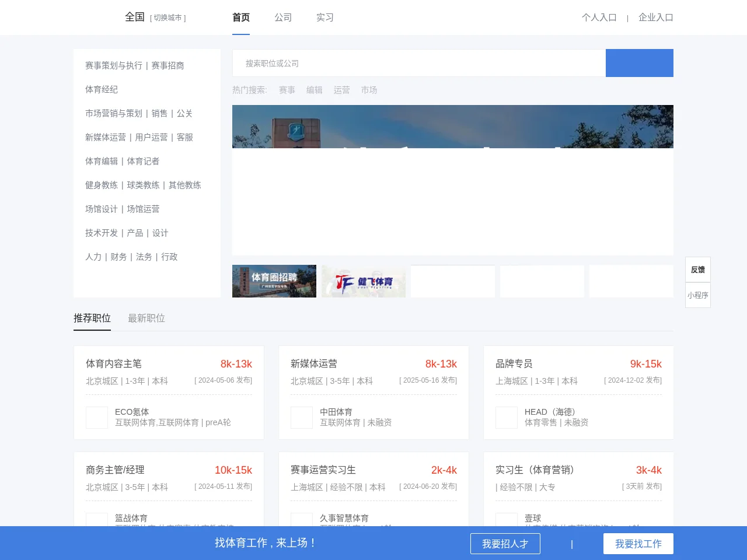This screenshot has width=747, height=560.
Task: Open job 赛事运营实习生
Action: [x=323, y=470]
